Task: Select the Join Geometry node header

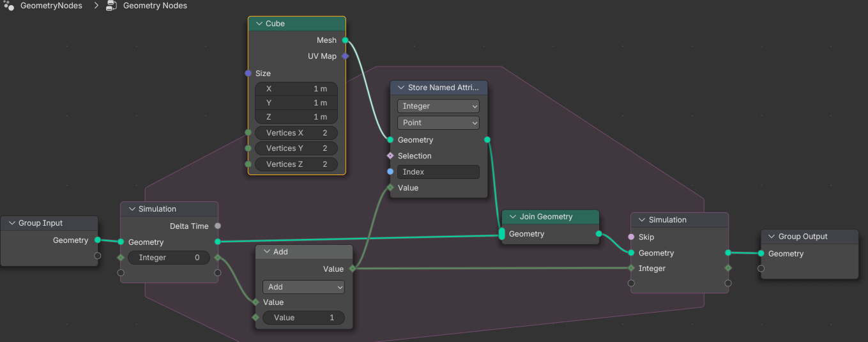Action: [x=551, y=217]
